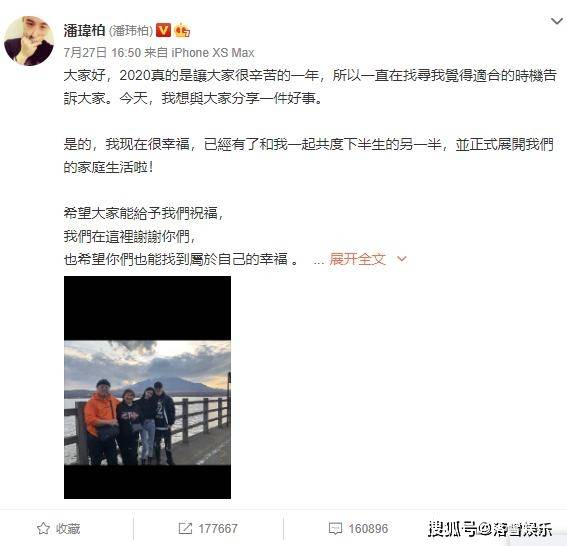This screenshot has height=546, width=567.
Task: Click the orange V verified badge
Action: (x=163, y=30)
